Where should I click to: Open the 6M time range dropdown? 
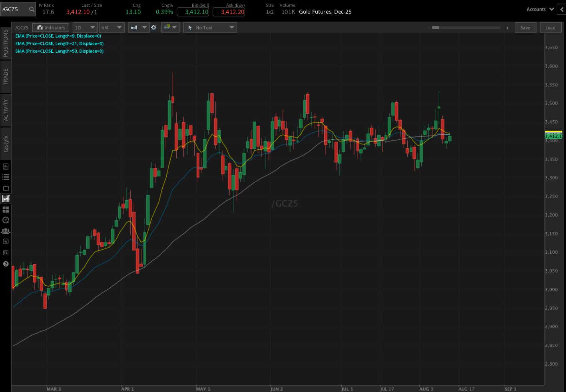click(112, 28)
